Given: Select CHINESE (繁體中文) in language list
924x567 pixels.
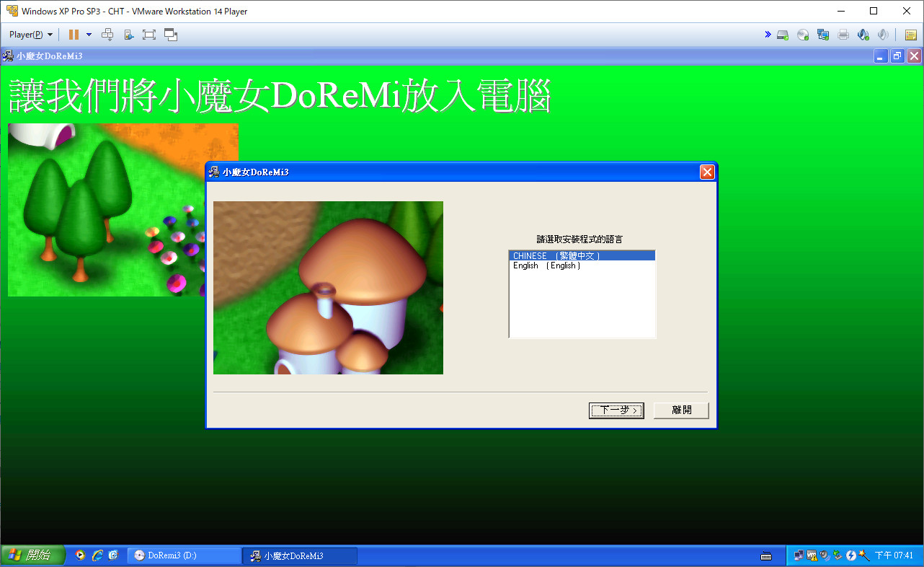Looking at the screenshot, I should (582, 255).
